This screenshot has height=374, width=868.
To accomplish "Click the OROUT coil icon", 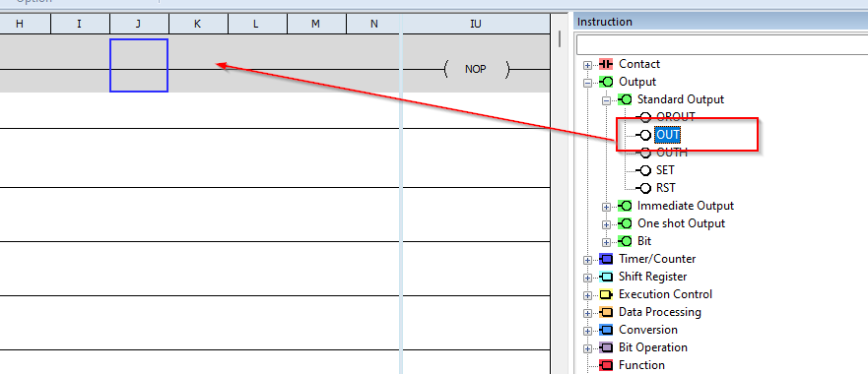I will click(643, 117).
